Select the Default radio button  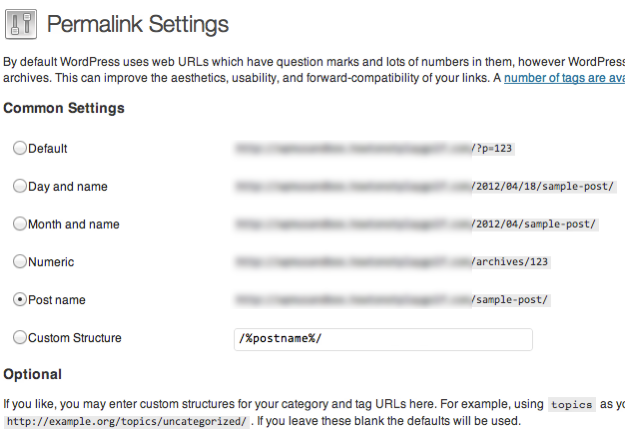(20, 148)
